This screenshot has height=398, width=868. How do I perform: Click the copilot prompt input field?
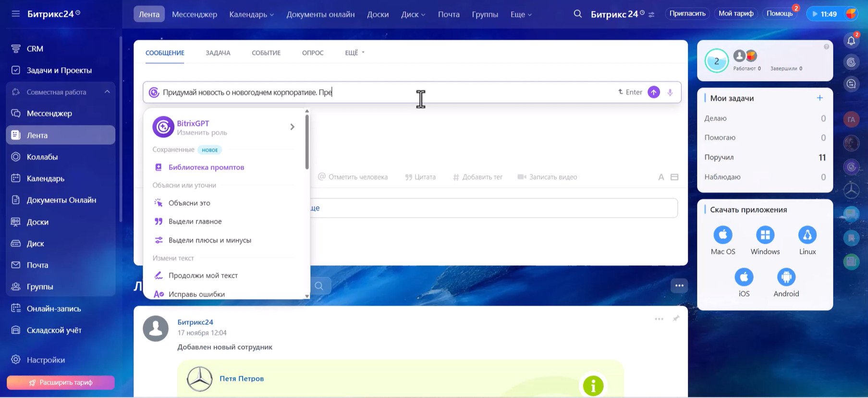[x=412, y=92]
